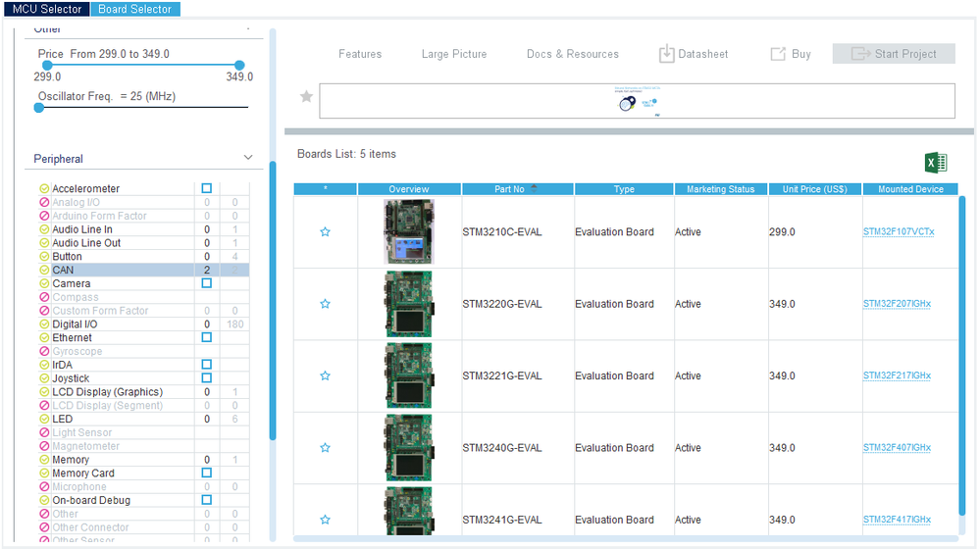This screenshot has height=549, width=980.
Task: Click the STM3220G-EVAL board thumbnail
Action: [x=409, y=304]
